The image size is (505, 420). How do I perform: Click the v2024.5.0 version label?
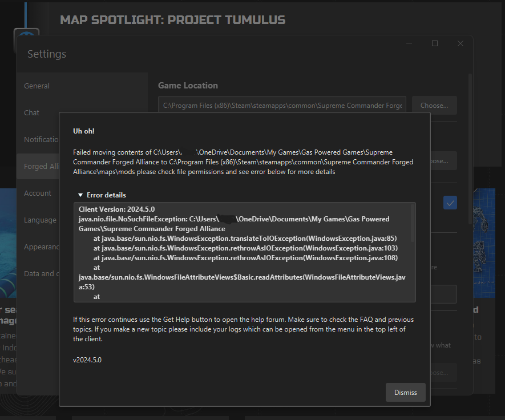[x=87, y=360]
